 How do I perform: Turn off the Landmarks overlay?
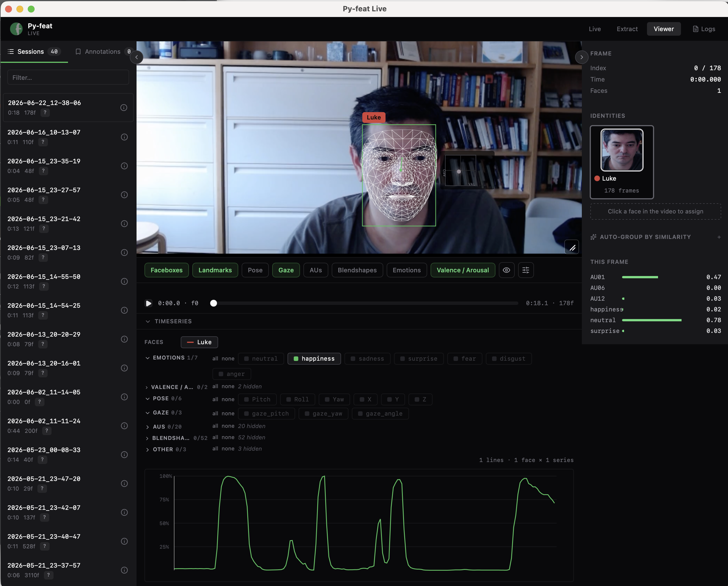pos(215,270)
